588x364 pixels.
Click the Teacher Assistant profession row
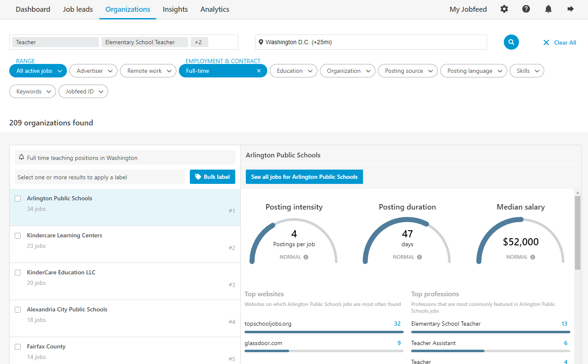(x=490, y=346)
